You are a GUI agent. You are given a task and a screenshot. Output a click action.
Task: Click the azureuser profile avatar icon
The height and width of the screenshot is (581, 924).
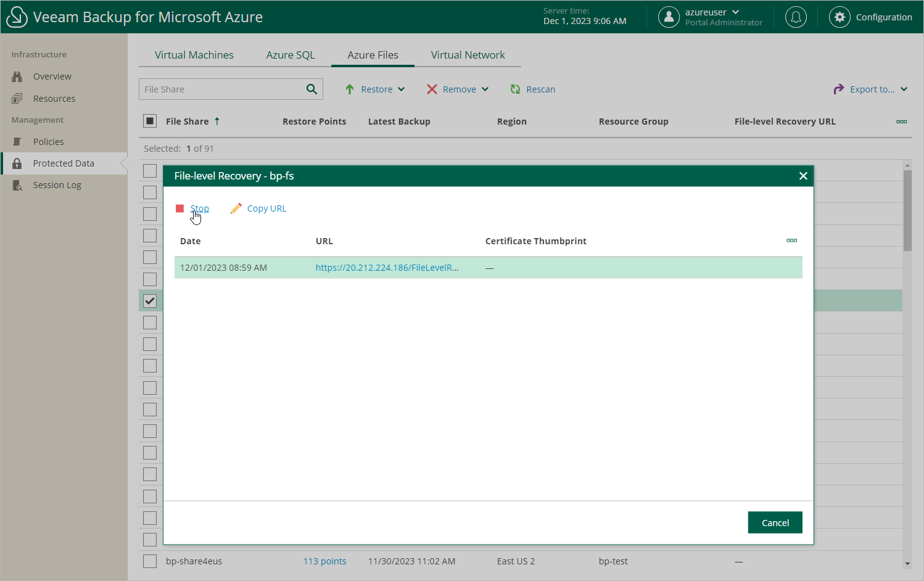pos(669,17)
